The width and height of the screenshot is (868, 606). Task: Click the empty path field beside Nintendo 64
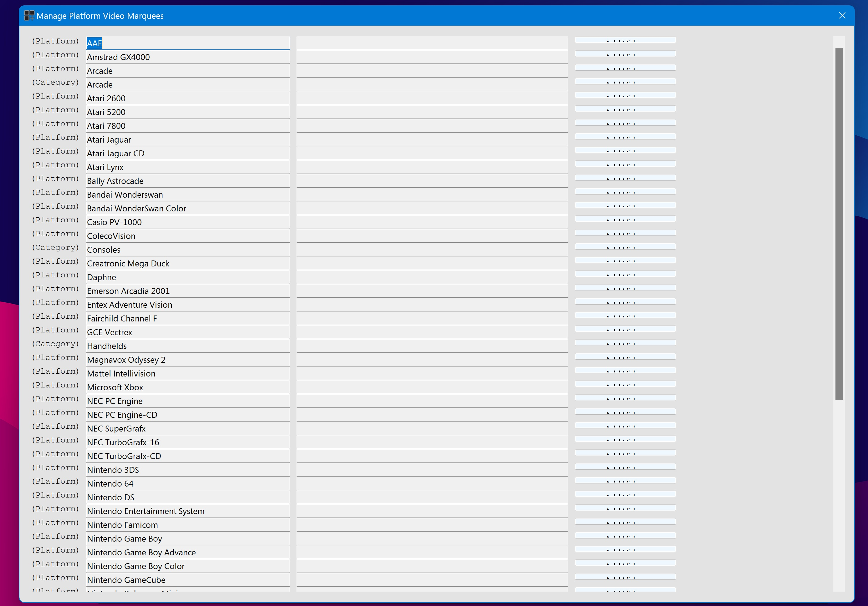tap(432, 484)
